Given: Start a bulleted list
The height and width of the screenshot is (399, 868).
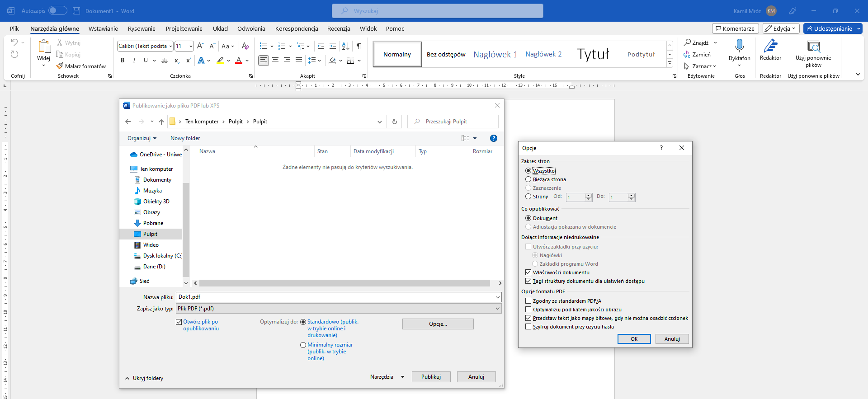Looking at the screenshot, I should [x=264, y=46].
